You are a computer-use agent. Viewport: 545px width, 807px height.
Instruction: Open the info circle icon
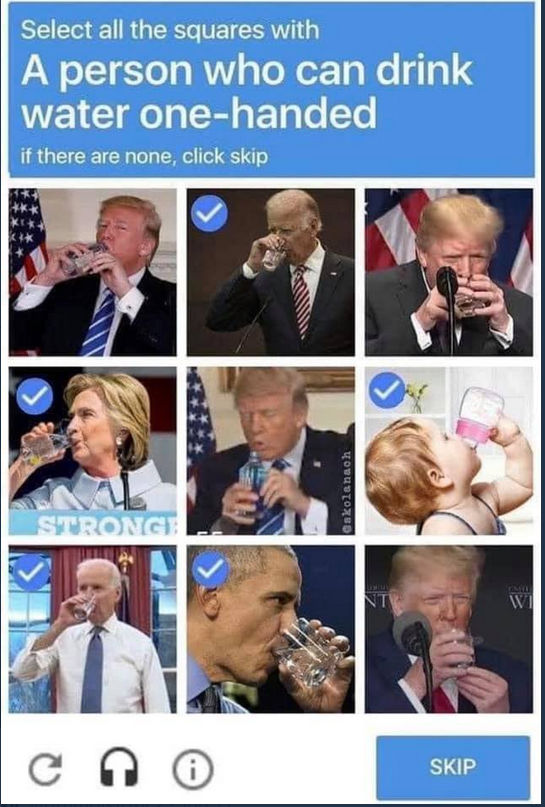point(193,769)
